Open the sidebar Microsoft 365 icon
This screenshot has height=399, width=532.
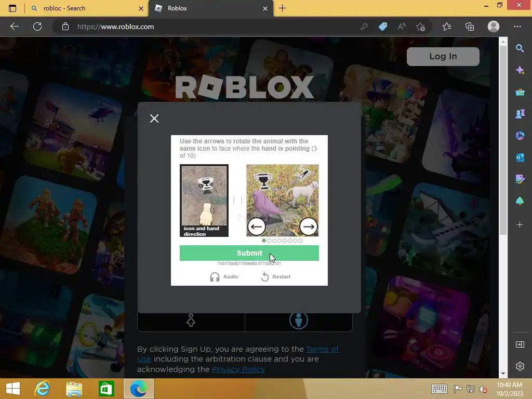pyautogui.click(x=520, y=136)
